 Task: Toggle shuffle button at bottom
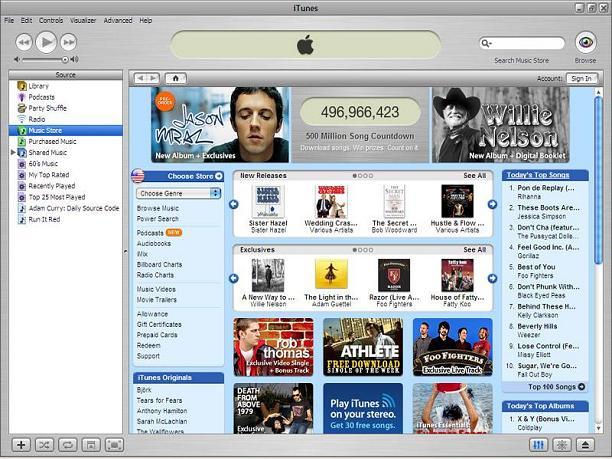click(x=44, y=445)
